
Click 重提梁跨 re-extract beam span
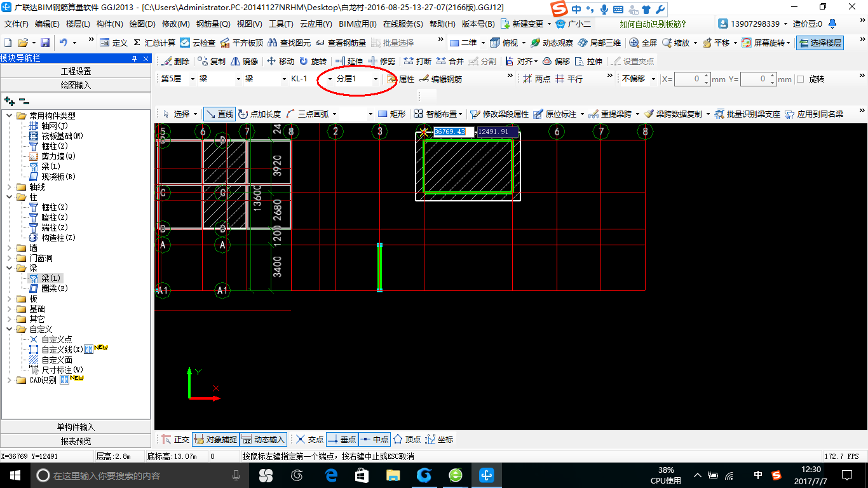tap(609, 114)
